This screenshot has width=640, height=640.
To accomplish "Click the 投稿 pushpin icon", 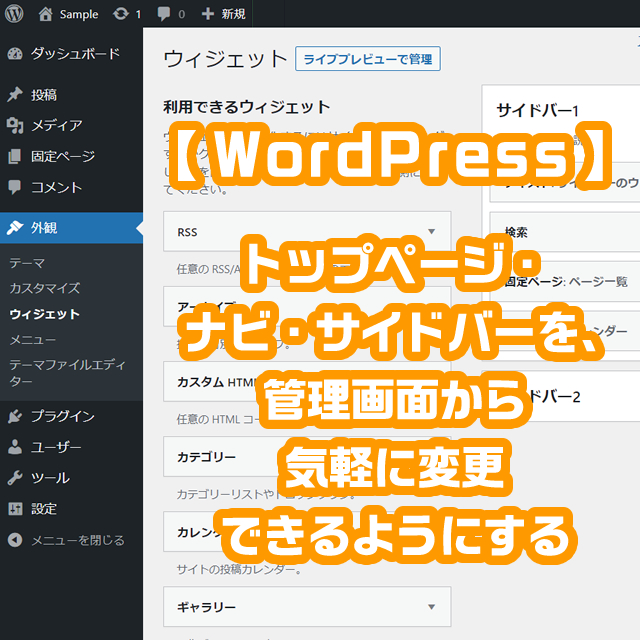I will pos(15,95).
